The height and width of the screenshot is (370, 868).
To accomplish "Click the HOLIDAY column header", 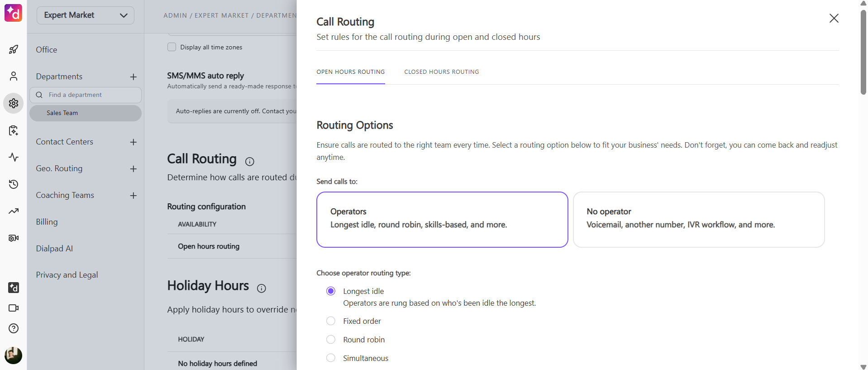I will (191, 339).
